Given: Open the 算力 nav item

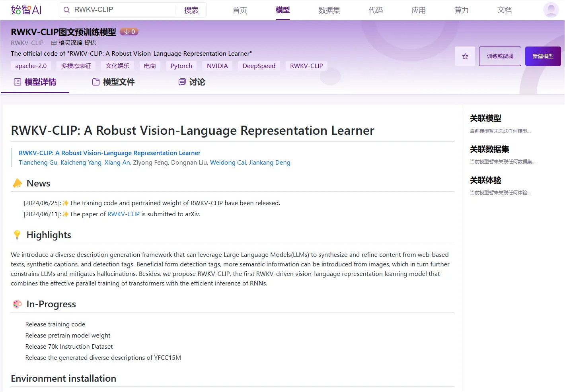Looking at the screenshot, I should click(x=462, y=10).
